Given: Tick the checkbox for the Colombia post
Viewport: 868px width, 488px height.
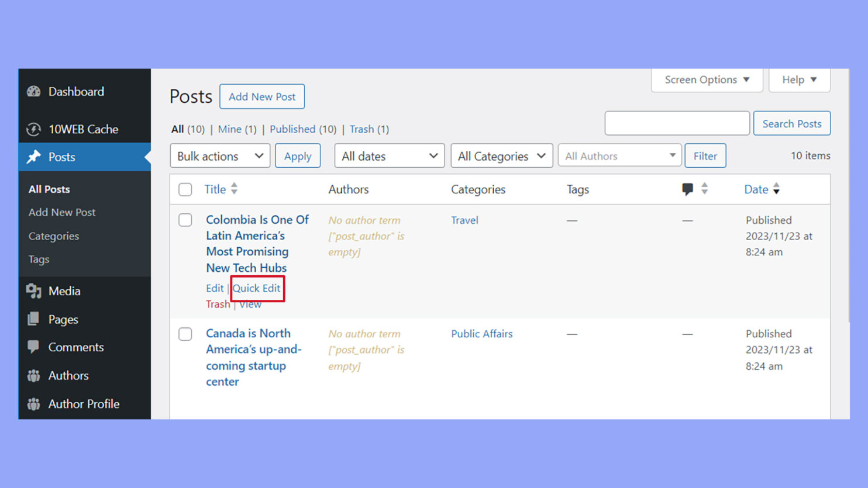Looking at the screenshot, I should click(185, 220).
